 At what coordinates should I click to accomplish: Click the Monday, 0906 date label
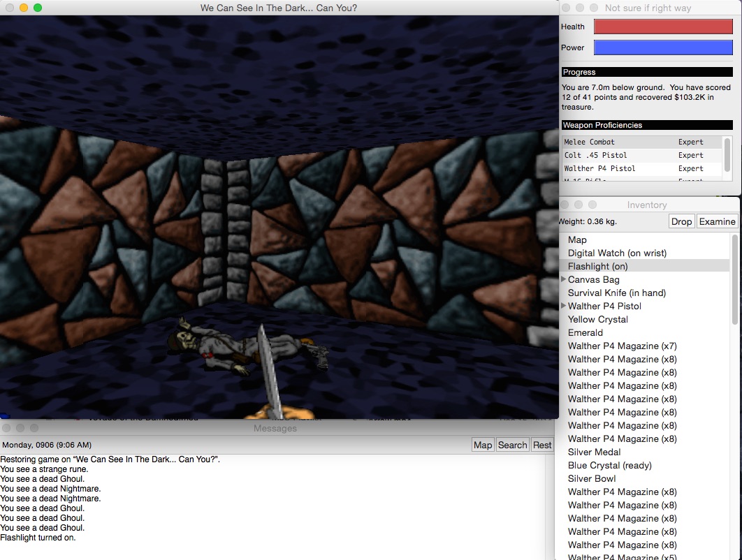click(x=47, y=445)
